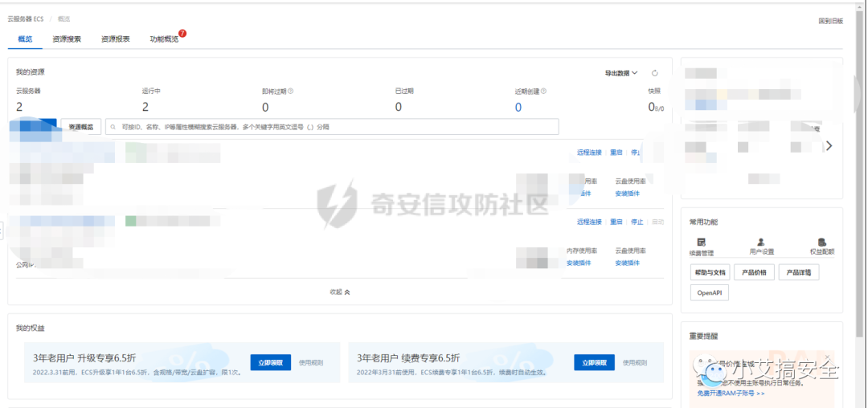The width and height of the screenshot is (868, 408).
Task: Click the 续费管理 renewal management icon
Action: (x=701, y=242)
